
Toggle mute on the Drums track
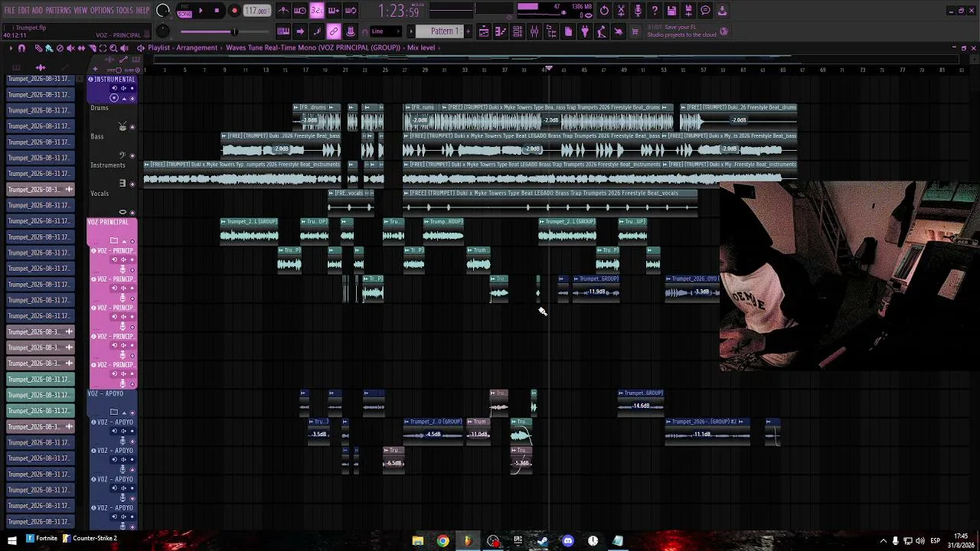pos(132,127)
